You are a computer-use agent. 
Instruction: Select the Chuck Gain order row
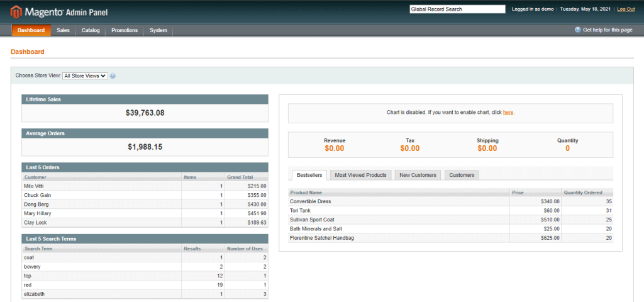coord(145,195)
